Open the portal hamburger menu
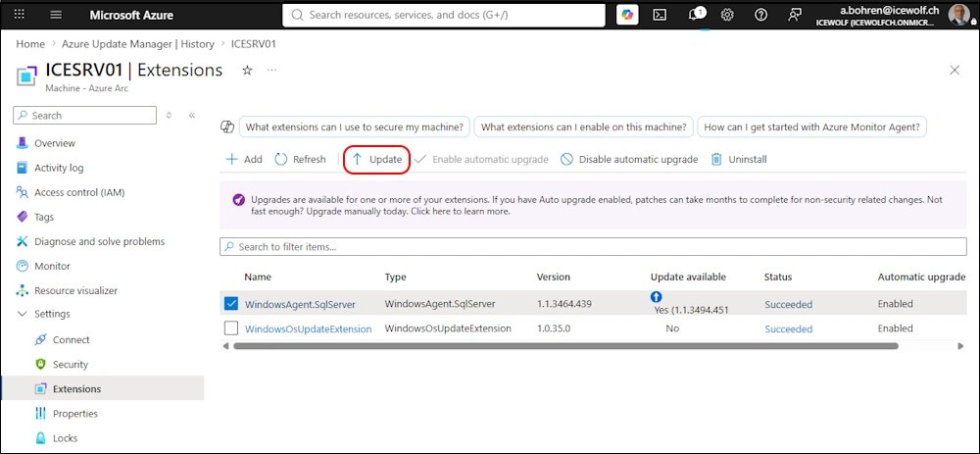The height and width of the screenshot is (454, 980). click(x=56, y=15)
